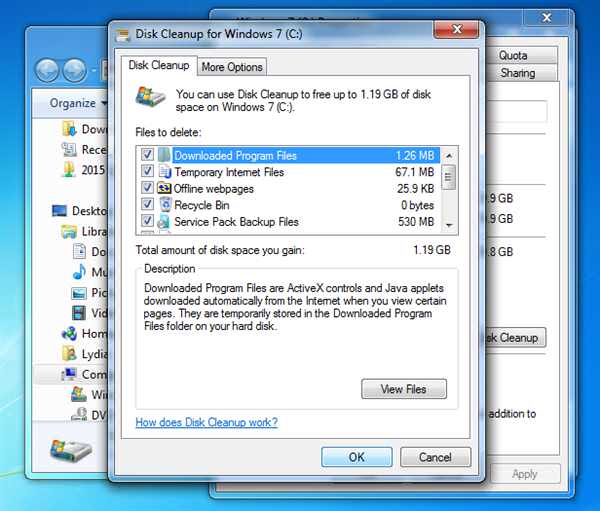600x511 pixels.
Task: Click the file list scrollbar thumb
Action: point(449,177)
